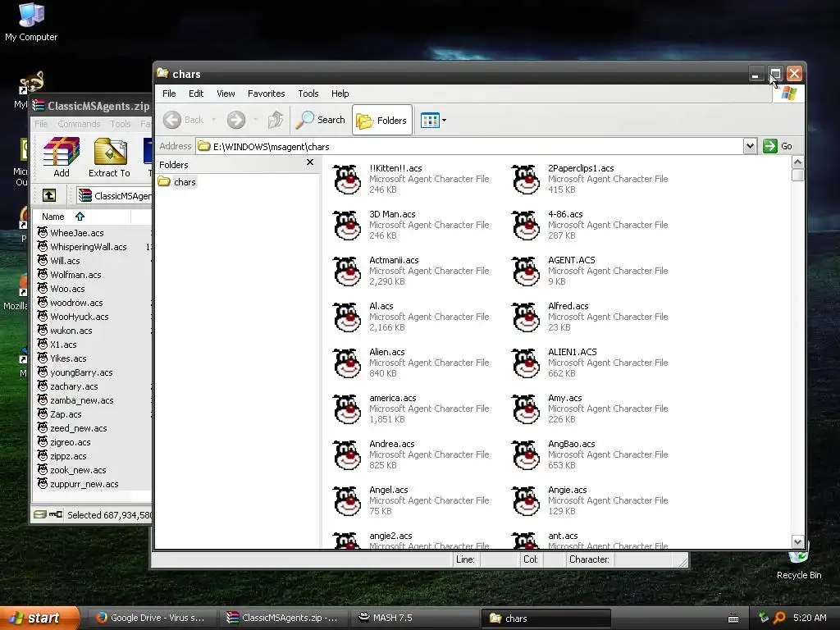Open the Help menu in chars
The width and height of the screenshot is (840, 630).
point(340,94)
